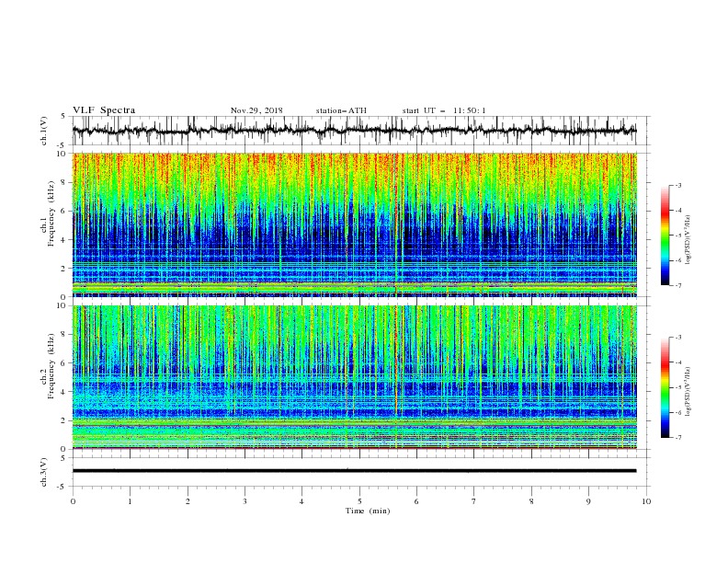Click the flat ch.3 voltage trace
The image size is (728, 563).
(x=354, y=471)
